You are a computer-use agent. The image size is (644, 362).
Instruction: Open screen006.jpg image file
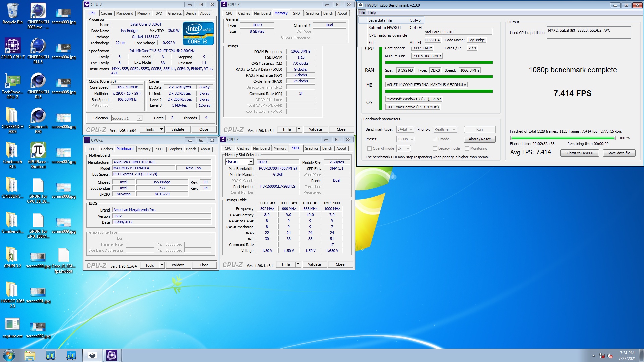point(63,121)
